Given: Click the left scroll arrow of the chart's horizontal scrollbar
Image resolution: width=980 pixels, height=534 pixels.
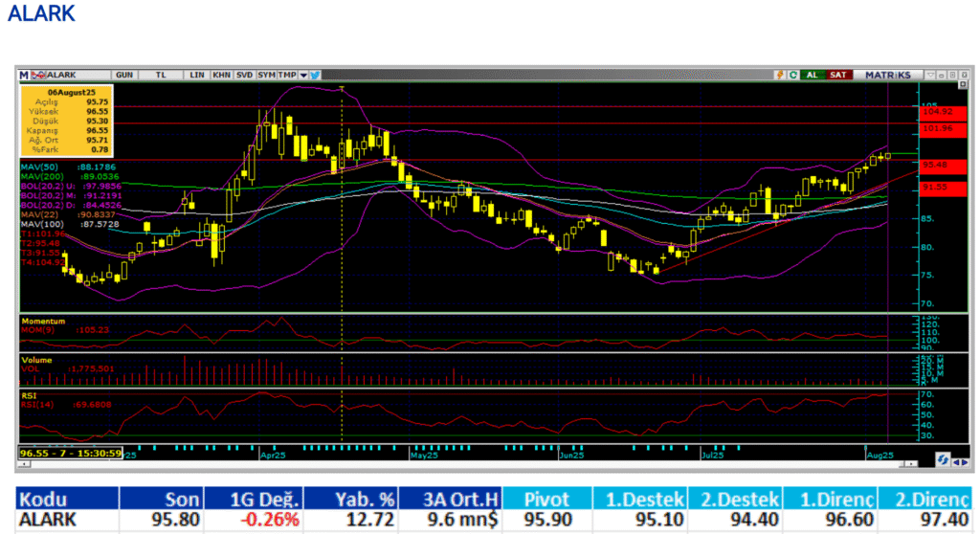Looking at the screenshot, I should click(24, 464).
